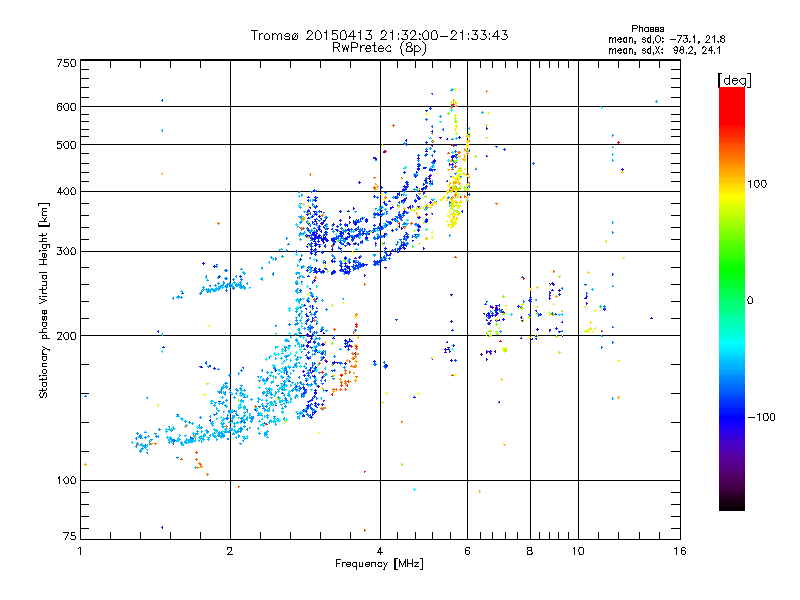Click the x-axis tick label '10'
Viewport: 800px width, 600px height.
point(578,551)
